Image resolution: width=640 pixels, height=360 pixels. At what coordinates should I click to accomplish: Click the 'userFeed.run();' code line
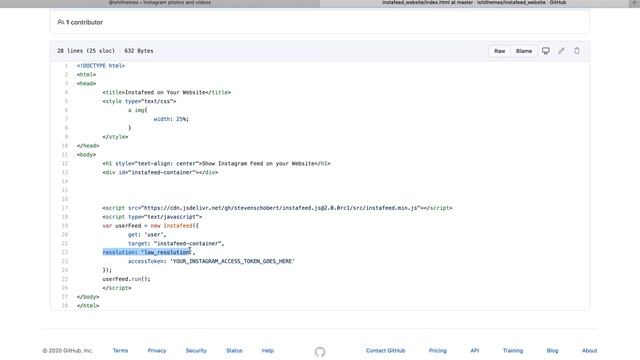click(126, 279)
